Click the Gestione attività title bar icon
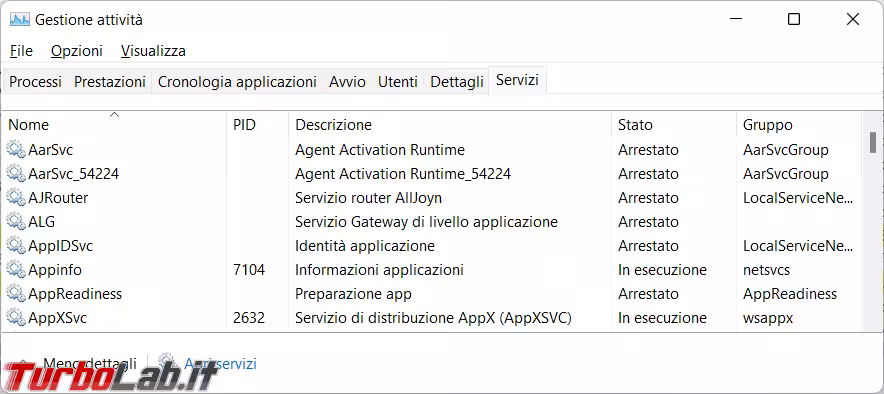This screenshot has height=394, width=884. point(20,20)
